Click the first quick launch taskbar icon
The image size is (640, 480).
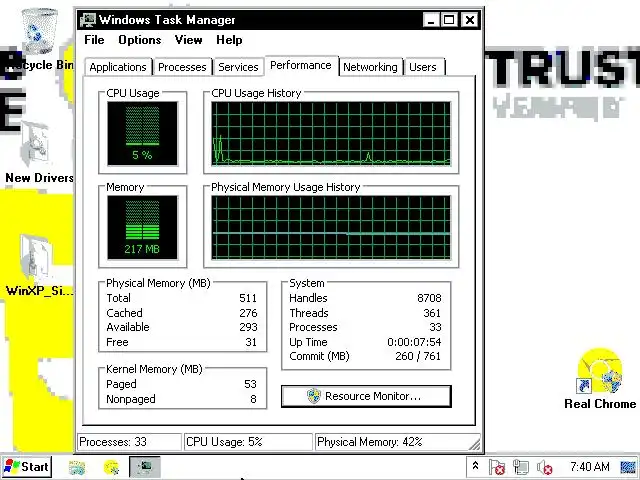[x=77, y=467]
